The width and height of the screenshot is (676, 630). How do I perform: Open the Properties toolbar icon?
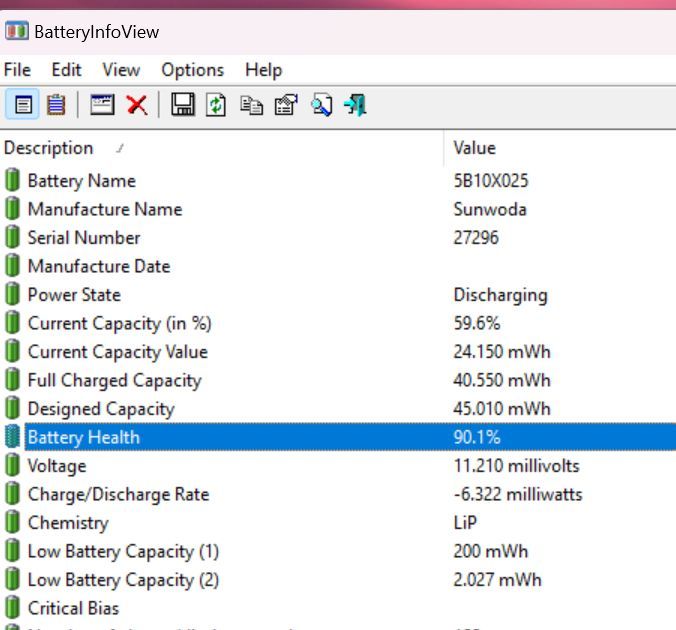pos(286,104)
